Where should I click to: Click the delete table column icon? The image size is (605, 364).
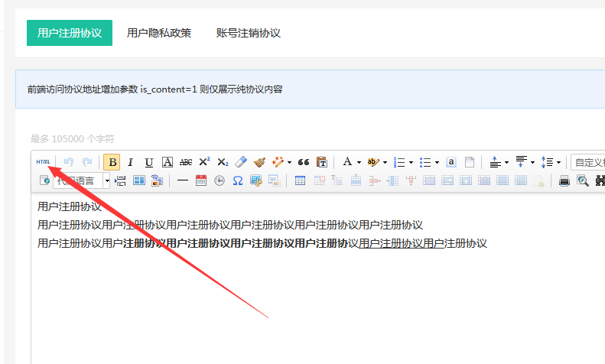pos(411,180)
